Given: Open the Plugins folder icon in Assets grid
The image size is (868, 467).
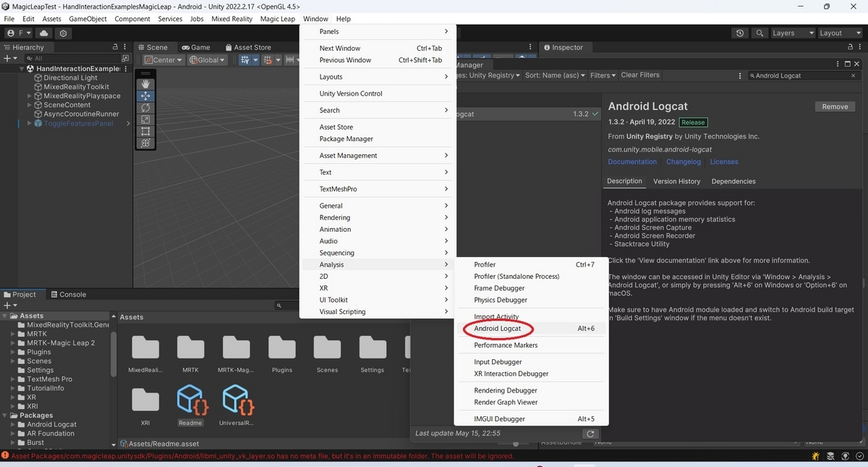Looking at the screenshot, I should coord(281,348).
